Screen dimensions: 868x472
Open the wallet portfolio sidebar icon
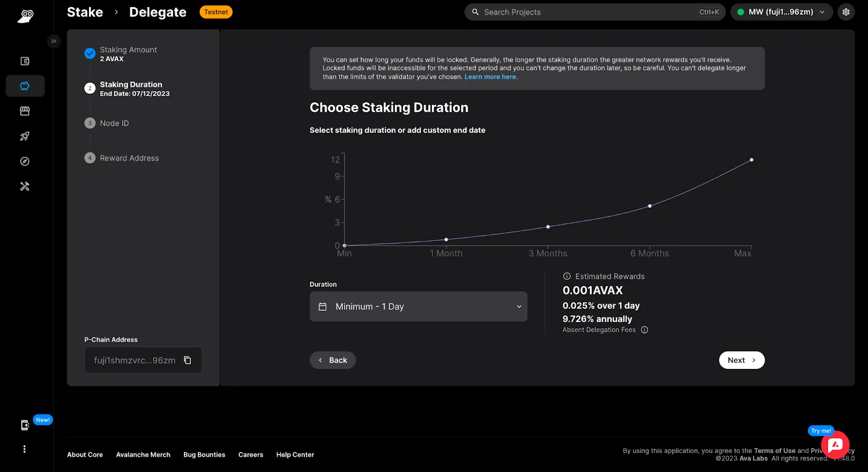(25, 61)
